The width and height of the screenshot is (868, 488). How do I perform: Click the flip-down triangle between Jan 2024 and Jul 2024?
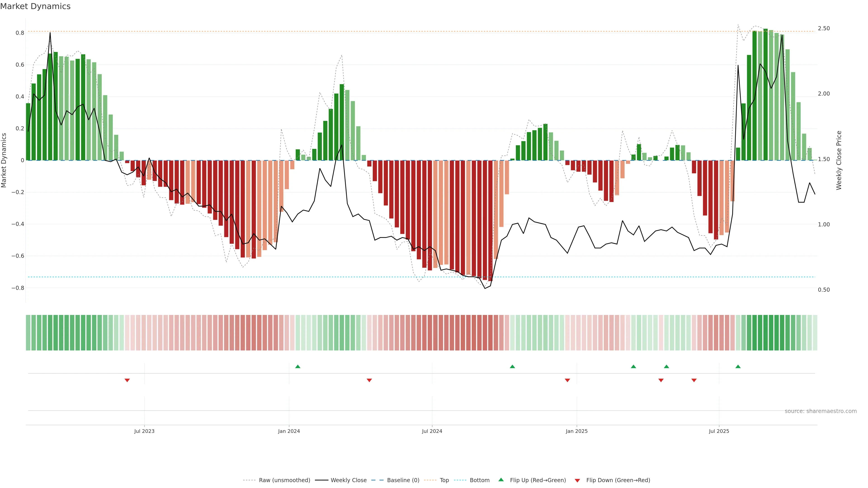[x=369, y=380]
